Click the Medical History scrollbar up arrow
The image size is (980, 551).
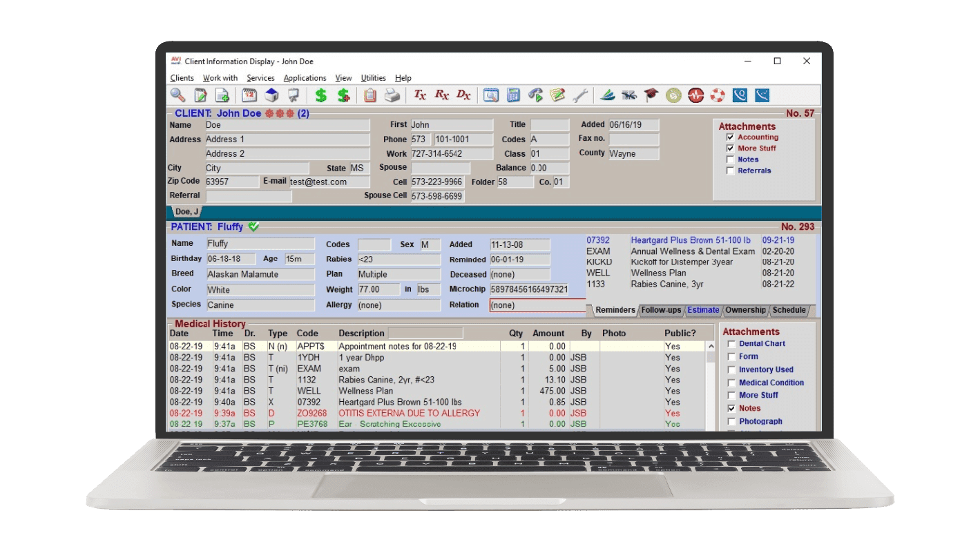tap(710, 347)
